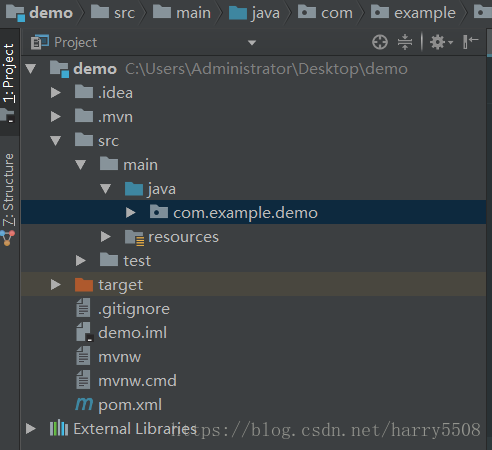The height and width of the screenshot is (450, 492).
Task: Expand the .mvn folder arrow
Action: 56,117
